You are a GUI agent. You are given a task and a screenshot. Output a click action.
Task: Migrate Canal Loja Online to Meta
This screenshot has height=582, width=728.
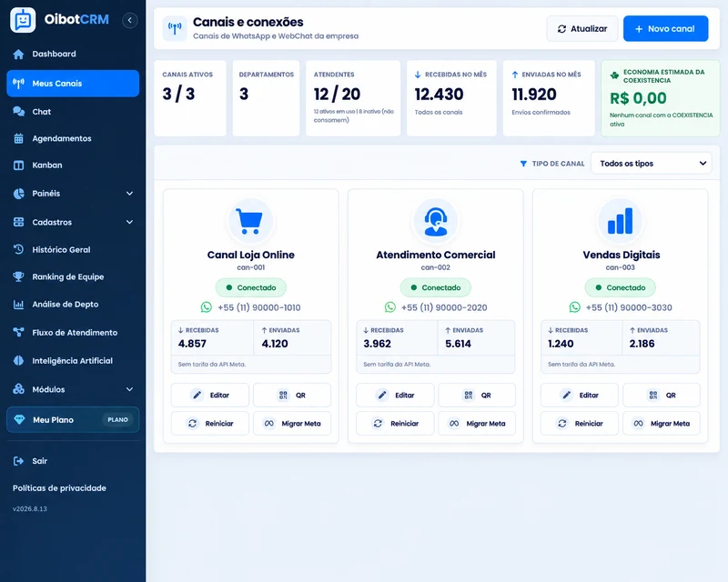292,423
